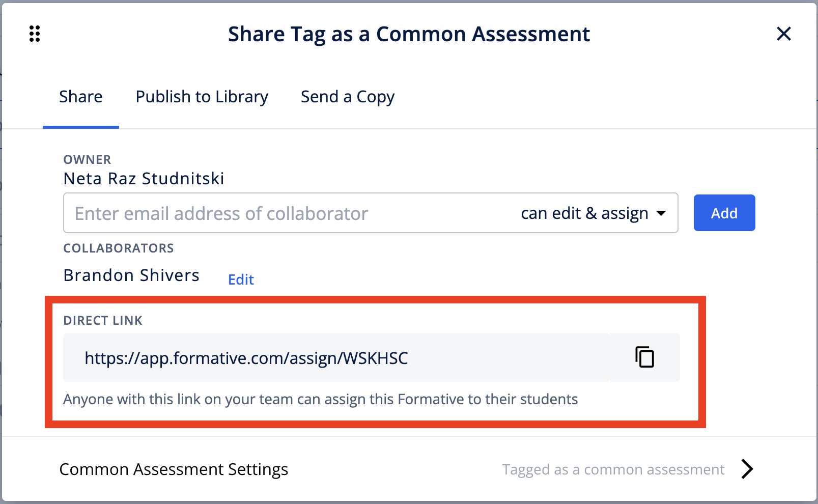Switch to the Publish to Library tab
Viewport: 818px width, 504px height.
pyautogui.click(x=202, y=97)
